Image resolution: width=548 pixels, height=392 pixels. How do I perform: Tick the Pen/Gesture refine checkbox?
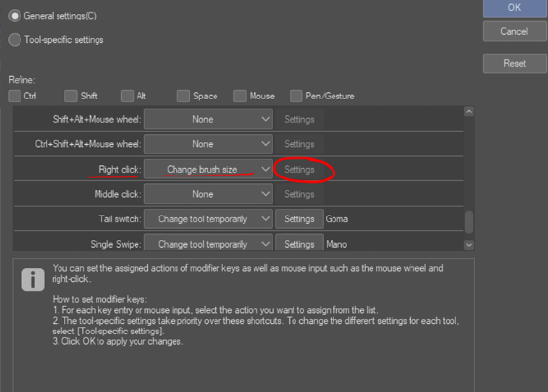click(296, 96)
